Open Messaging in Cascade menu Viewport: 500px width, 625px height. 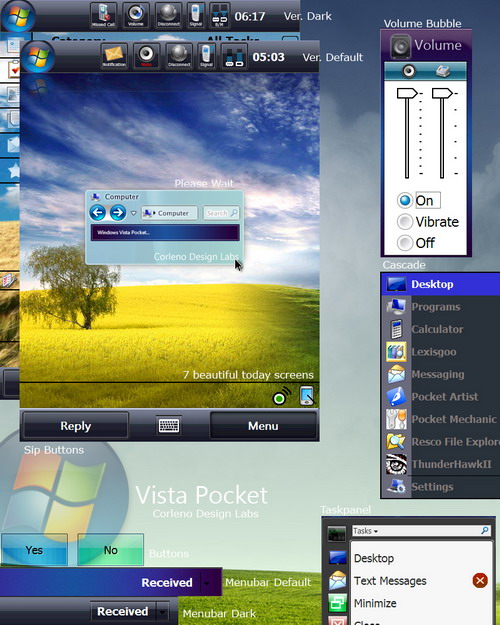tap(441, 374)
